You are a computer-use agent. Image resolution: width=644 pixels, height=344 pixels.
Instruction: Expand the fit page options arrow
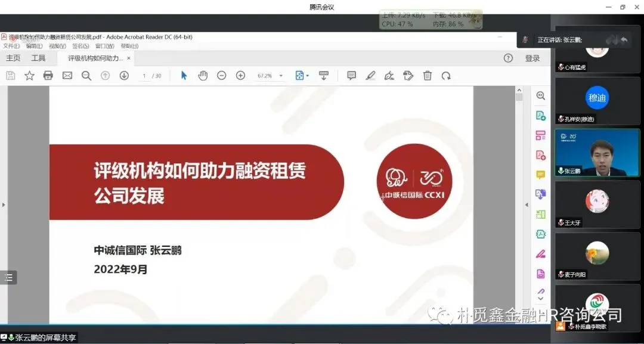pyautogui.click(x=308, y=76)
